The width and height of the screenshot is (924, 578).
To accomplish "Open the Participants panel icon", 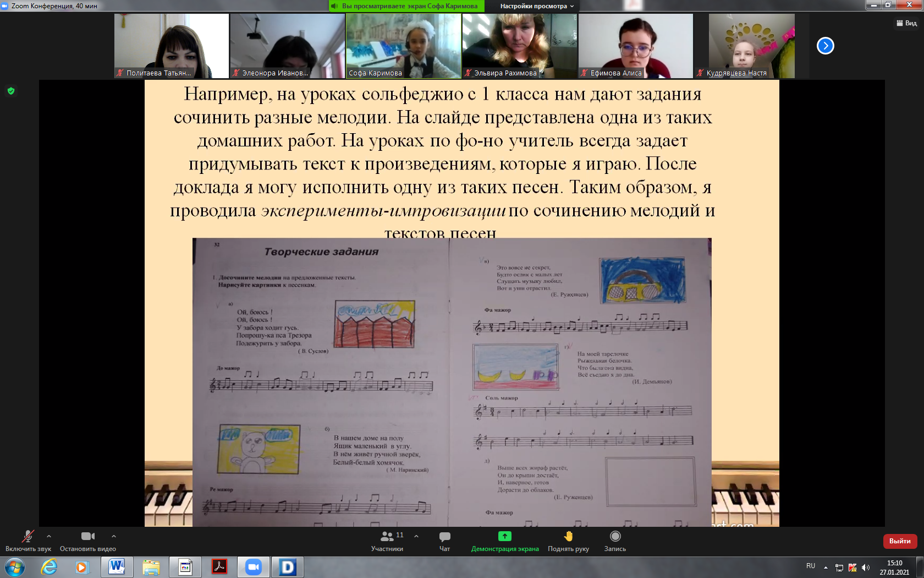I will coord(387,536).
